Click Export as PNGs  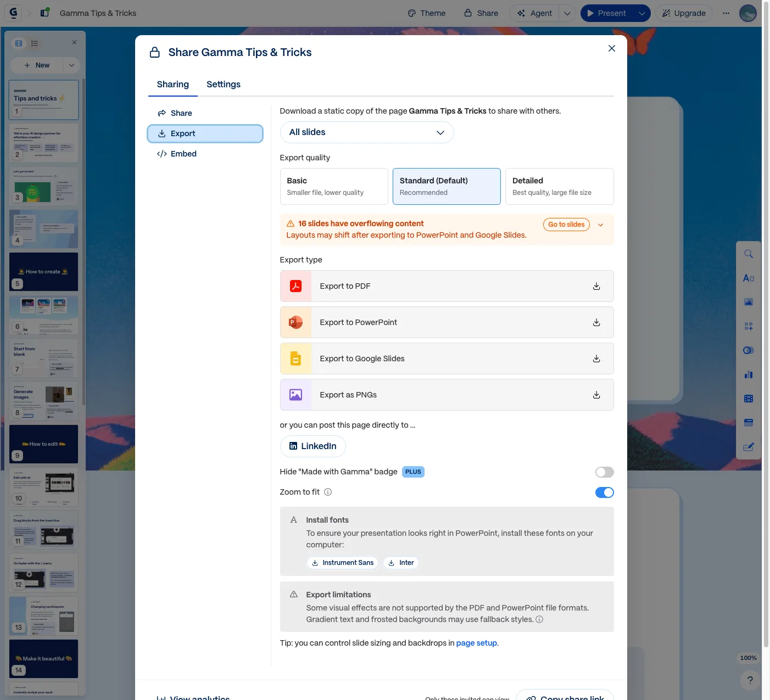pyautogui.click(x=447, y=395)
